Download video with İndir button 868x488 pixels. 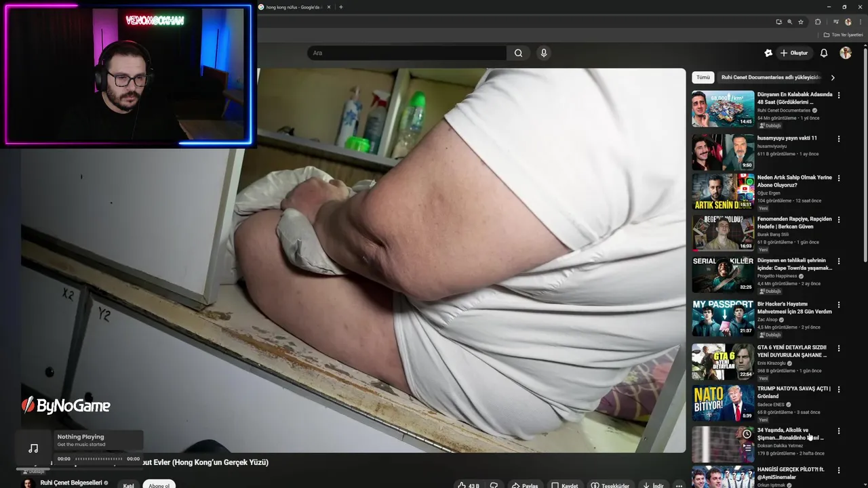(x=654, y=485)
